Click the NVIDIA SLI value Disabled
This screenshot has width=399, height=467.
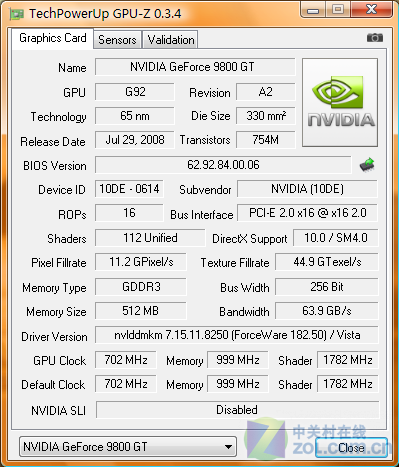pos(237,410)
